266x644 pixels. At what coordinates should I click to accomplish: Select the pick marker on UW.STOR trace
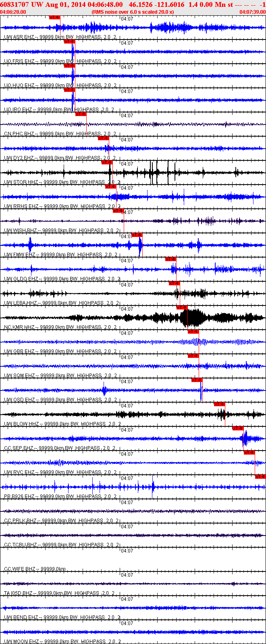[107, 162]
